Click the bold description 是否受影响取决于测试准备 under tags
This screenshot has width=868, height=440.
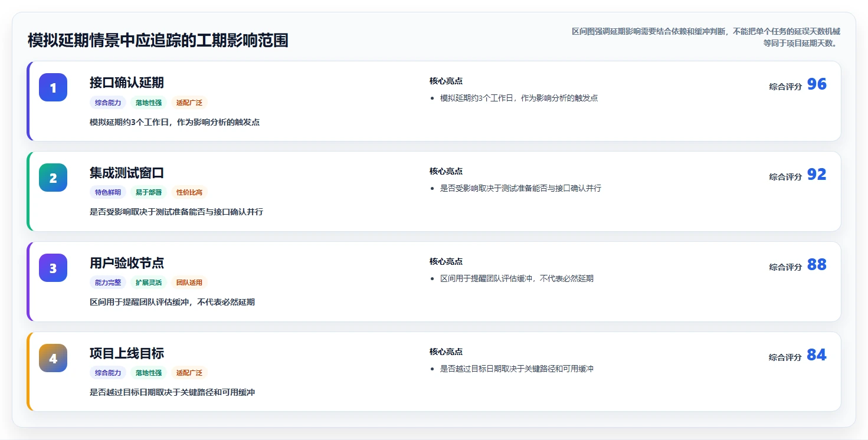pyautogui.click(x=176, y=212)
